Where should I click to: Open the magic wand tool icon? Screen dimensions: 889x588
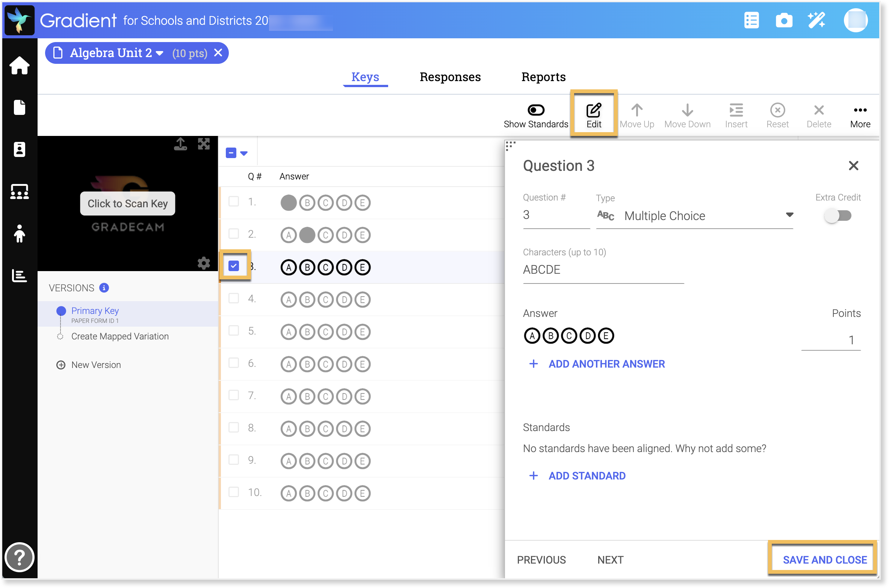(x=816, y=20)
